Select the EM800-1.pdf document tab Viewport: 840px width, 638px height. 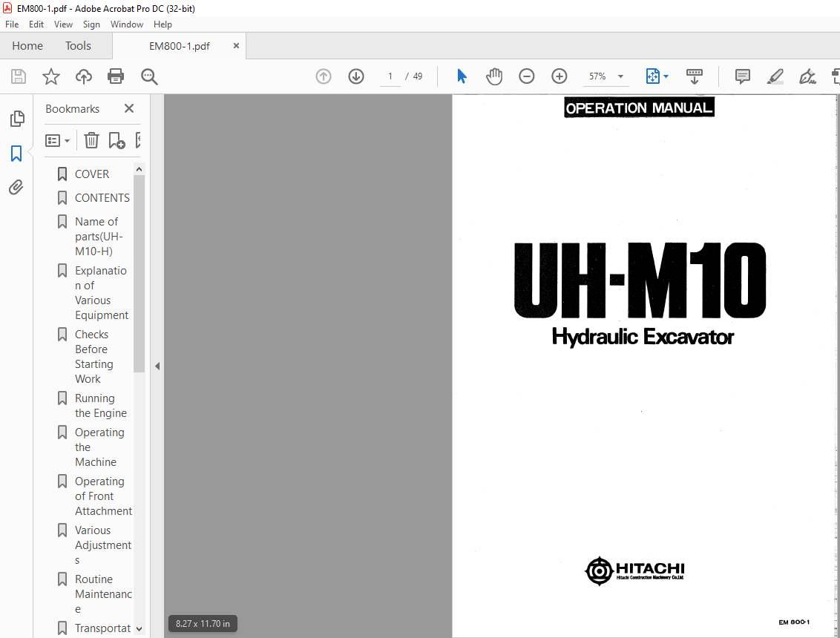click(x=180, y=47)
